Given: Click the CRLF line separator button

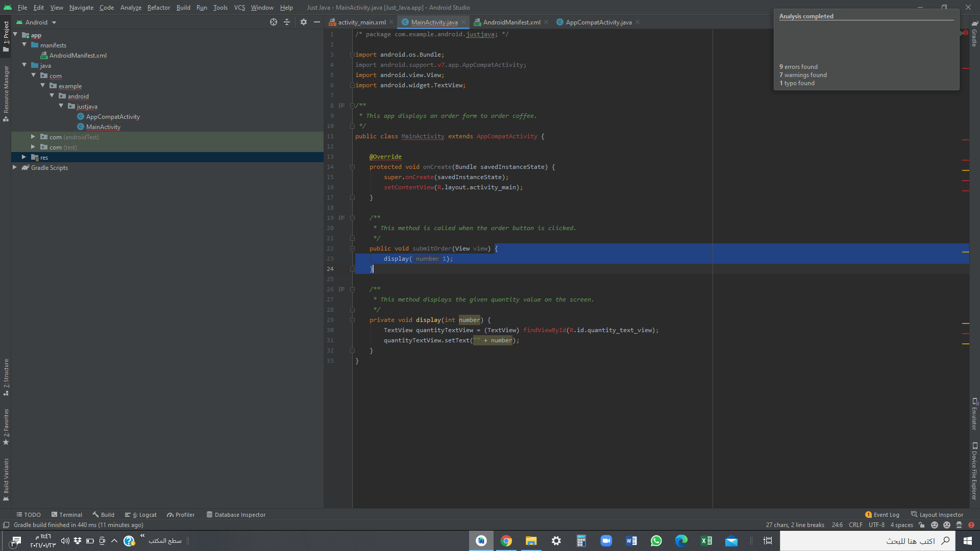Looking at the screenshot, I should pyautogui.click(x=855, y=525).
